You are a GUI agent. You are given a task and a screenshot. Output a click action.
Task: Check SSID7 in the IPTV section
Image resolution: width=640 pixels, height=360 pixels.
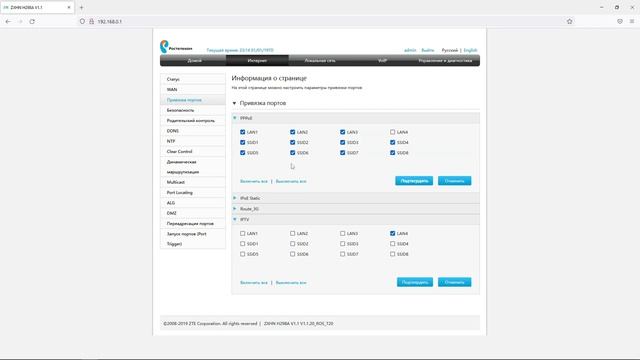[342, 254]
